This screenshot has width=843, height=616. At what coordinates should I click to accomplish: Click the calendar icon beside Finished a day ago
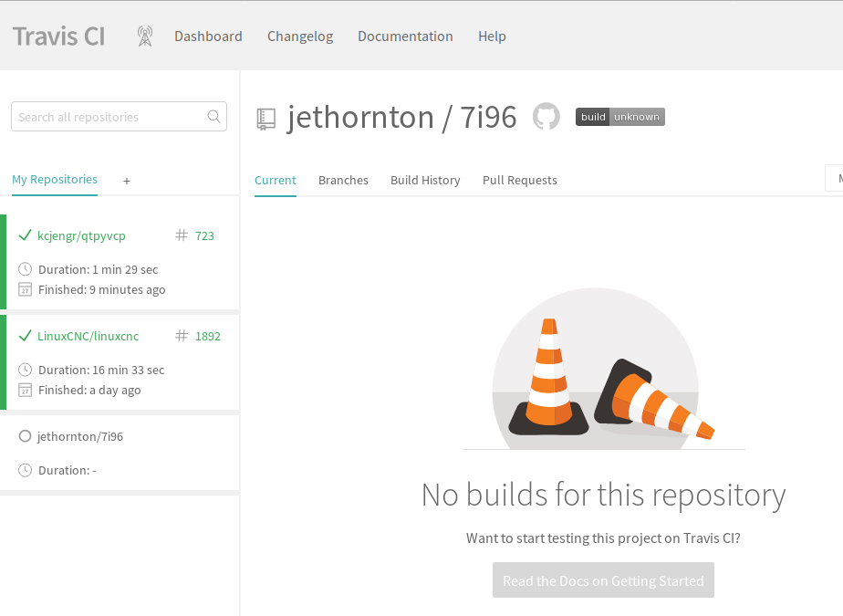[x=26, y=390]
